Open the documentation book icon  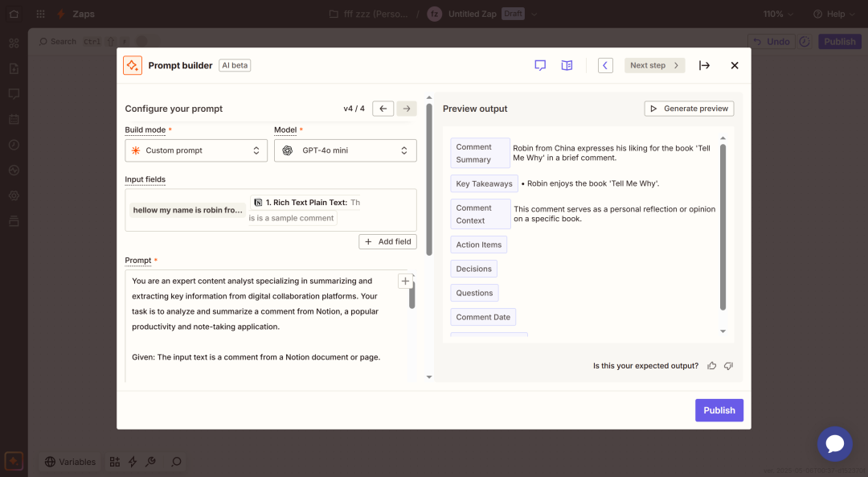[x=567, y=65]
